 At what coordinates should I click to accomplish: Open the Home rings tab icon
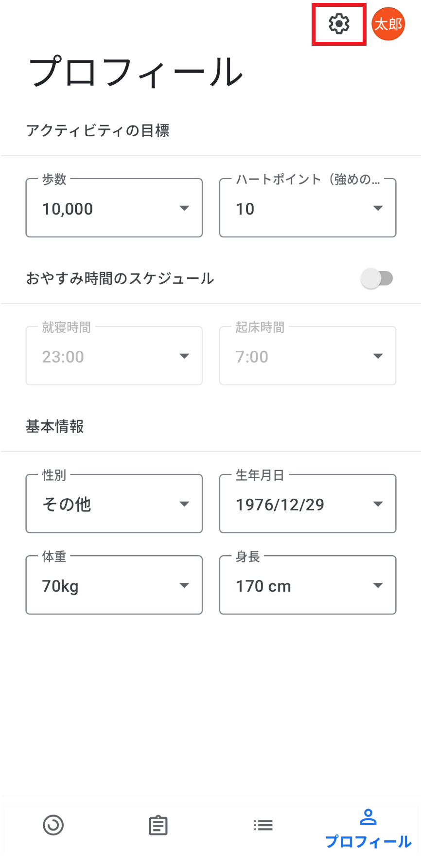(53, 825)
